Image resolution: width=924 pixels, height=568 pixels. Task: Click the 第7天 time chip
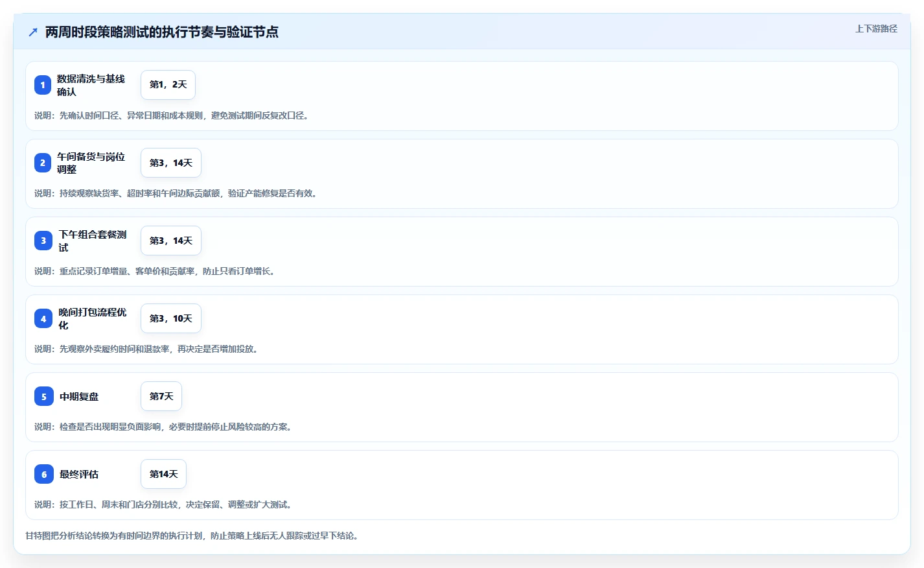click(161, 396)
